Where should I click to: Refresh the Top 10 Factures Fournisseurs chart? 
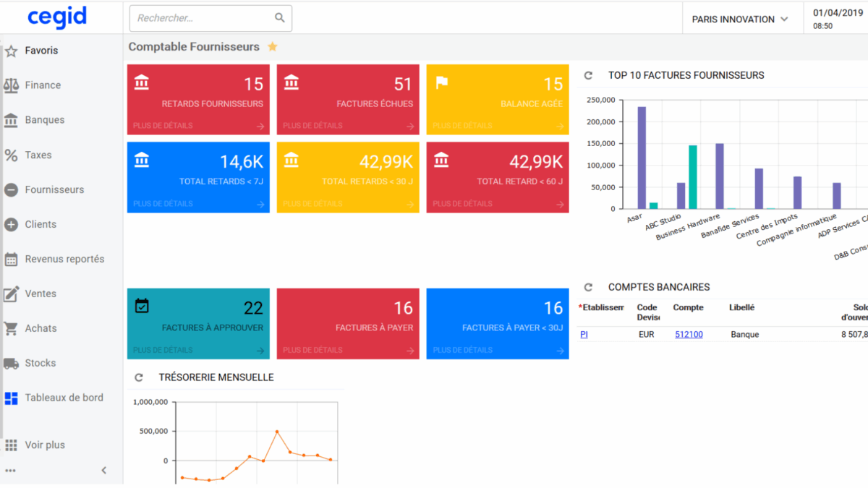pyautogui.click(x=588, y=75)
